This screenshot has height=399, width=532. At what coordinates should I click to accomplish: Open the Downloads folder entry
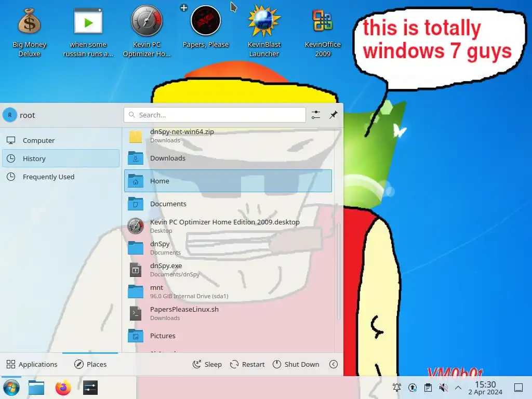coord(228,158)
